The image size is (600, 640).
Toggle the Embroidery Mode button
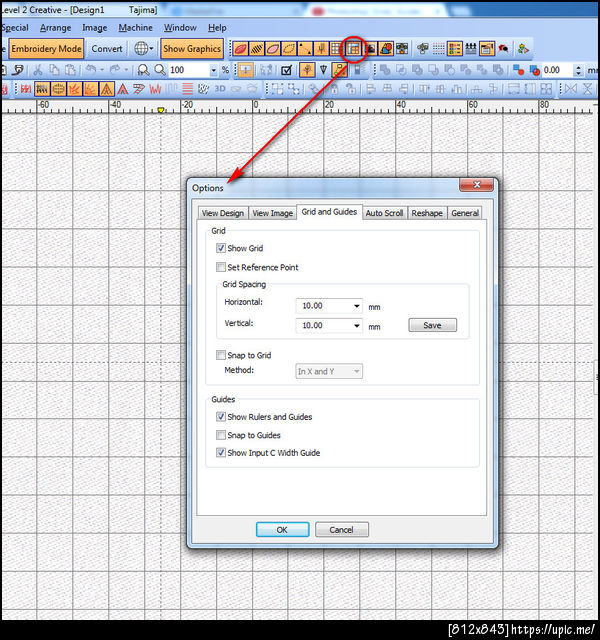46,49
